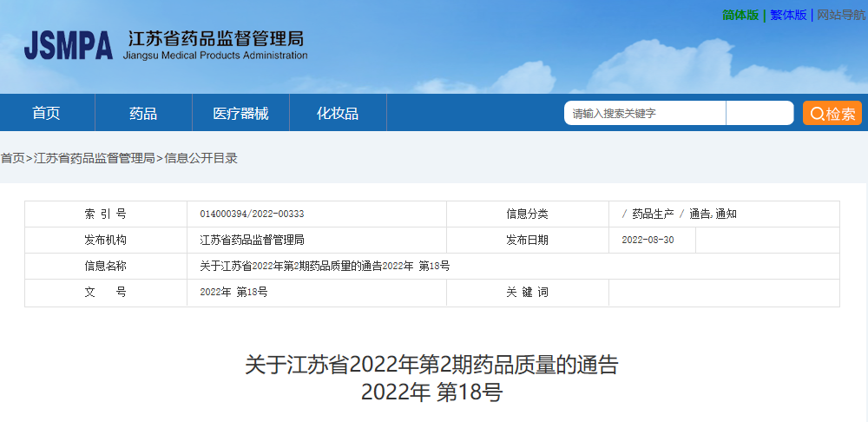Click the 文号 label cell
Screen dimensions: 868x422
click(106, 293)
